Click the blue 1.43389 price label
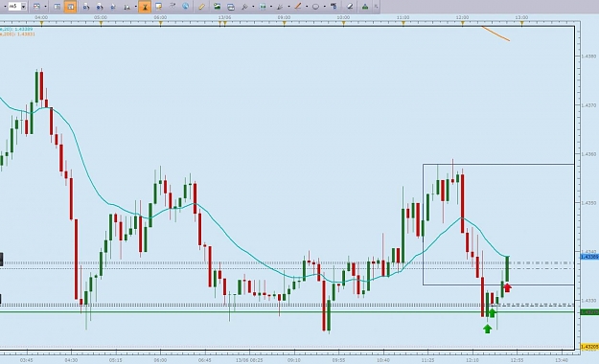 pyautogui.click(x=589, y=257)
